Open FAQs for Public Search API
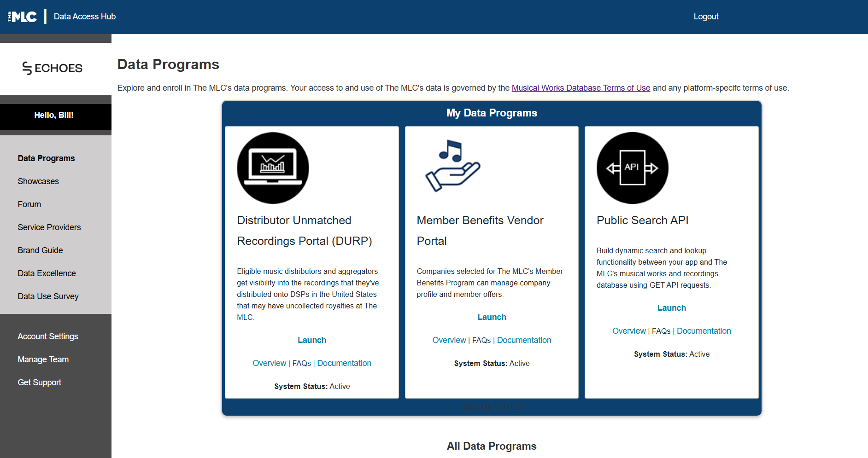This screenshot has height=458, width=868. [661, 331]
